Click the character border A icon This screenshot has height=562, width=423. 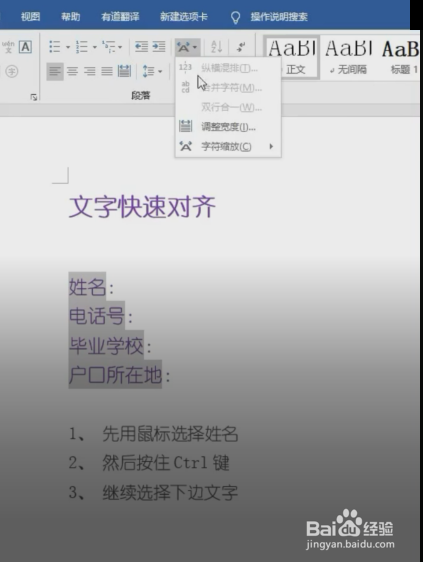coord(25,47)
